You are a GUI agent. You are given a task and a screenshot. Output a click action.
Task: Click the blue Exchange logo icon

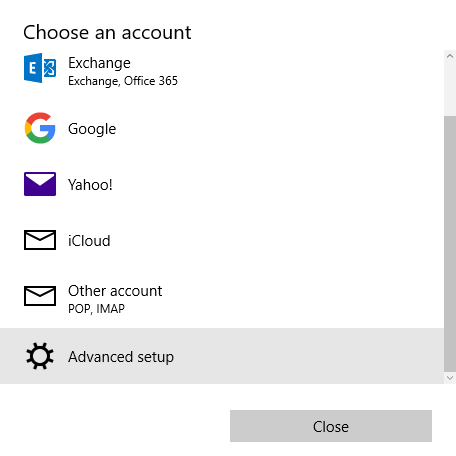(x=40, y=68)
